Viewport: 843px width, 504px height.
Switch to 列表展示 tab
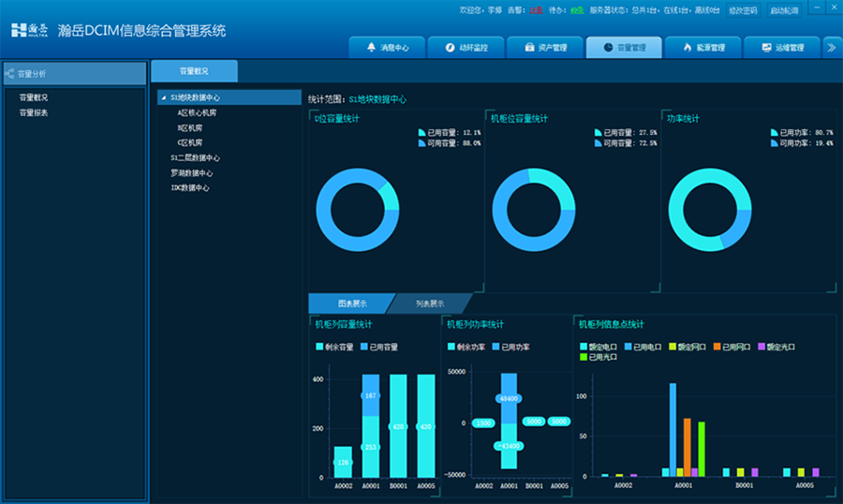pos(430,304)
